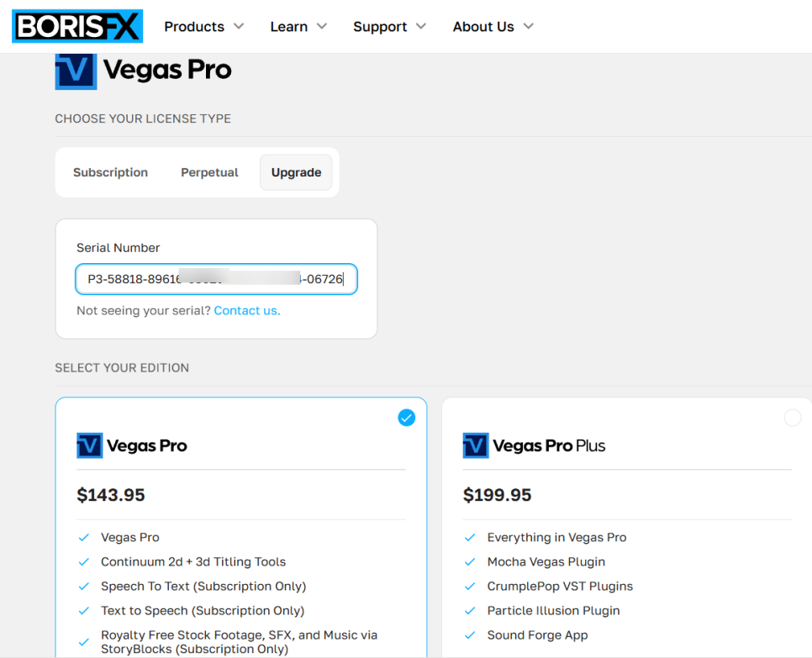Click the Boris FX logo
The image size is (812, 658).
coord(77,26)
